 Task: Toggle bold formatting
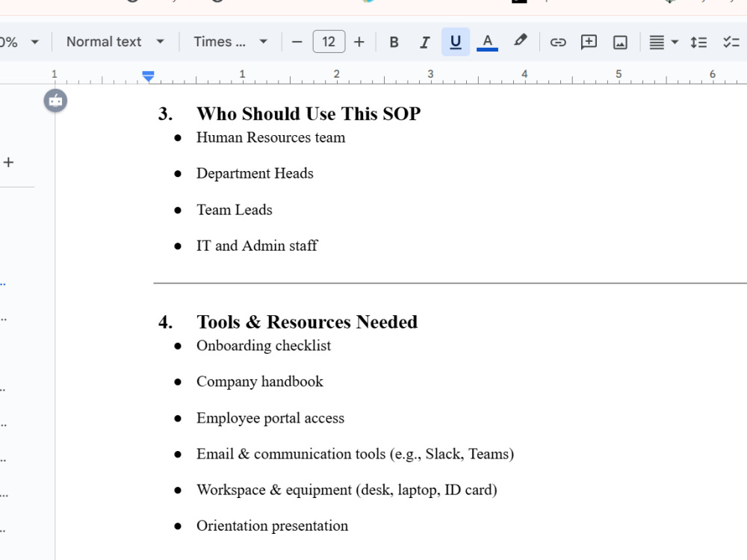pyautogui.click(x=394, y=42)
